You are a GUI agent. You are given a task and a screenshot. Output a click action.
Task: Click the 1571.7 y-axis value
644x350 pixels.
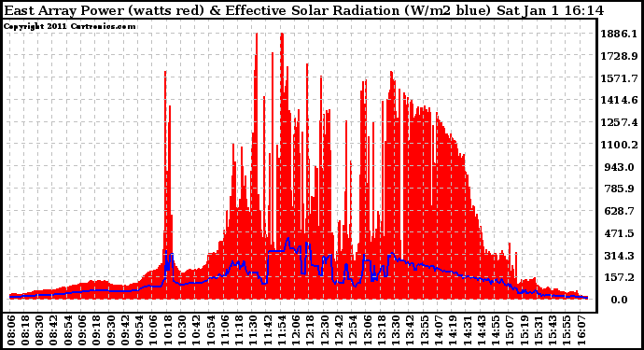[x=619, y=78]
